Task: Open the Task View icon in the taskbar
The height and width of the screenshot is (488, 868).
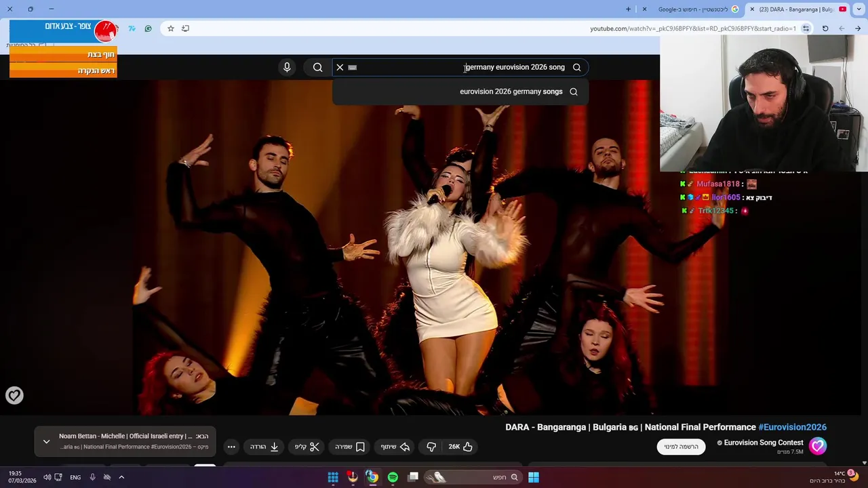Action: pyautogui.click(x=413, y=477)
